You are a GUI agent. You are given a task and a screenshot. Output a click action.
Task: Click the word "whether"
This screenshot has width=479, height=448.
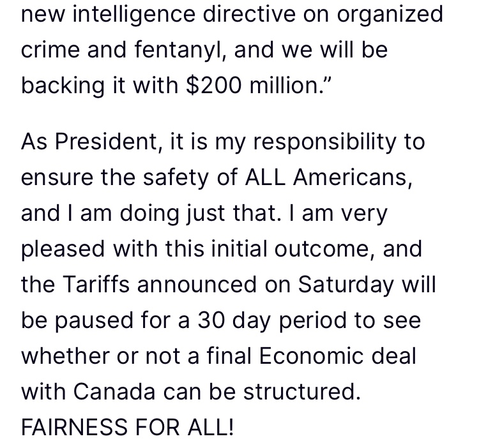(x=65, y=356)
